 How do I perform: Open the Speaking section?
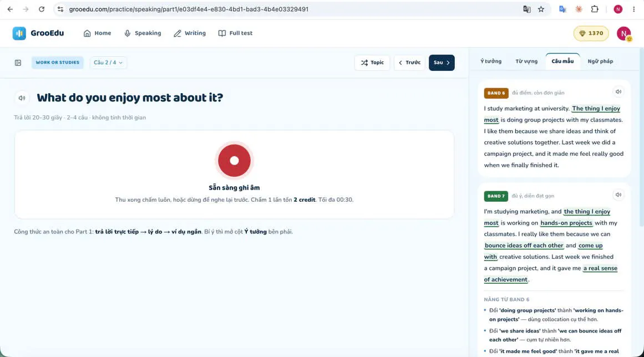point(143,33)
